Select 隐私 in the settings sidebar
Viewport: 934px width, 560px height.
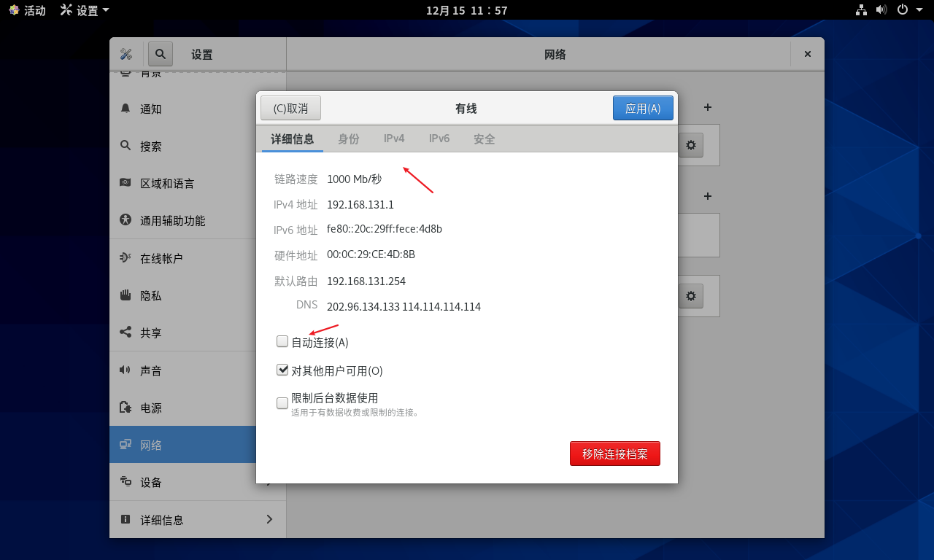click(x=198, y=295)
